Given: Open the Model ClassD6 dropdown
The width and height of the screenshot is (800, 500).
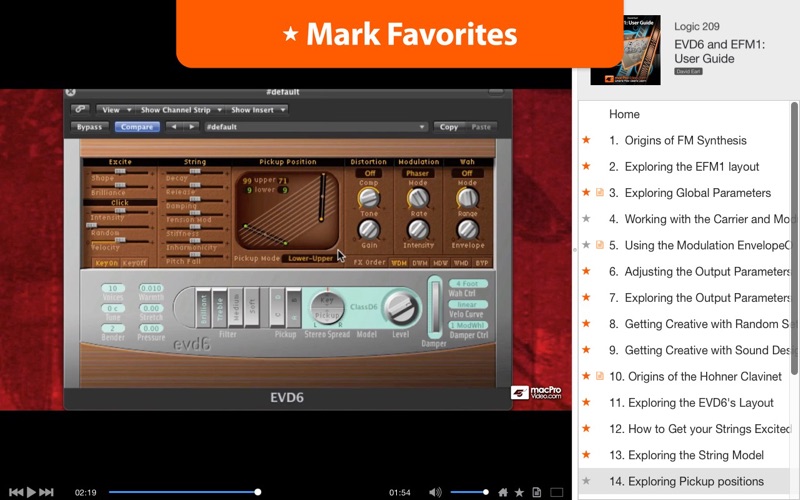Looking at the screenshot, I should [364, 307].
